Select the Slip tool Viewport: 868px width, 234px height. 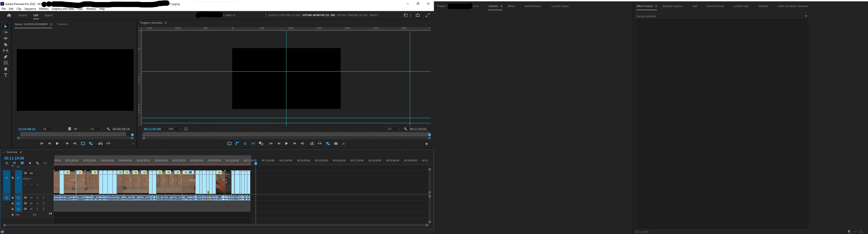click(x=6, y=51)
